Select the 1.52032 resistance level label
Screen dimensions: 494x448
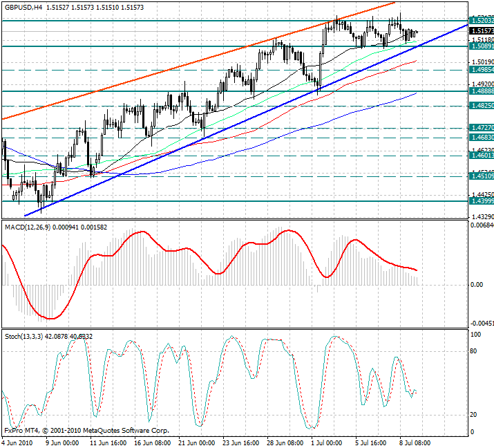(x=482, y=21)
